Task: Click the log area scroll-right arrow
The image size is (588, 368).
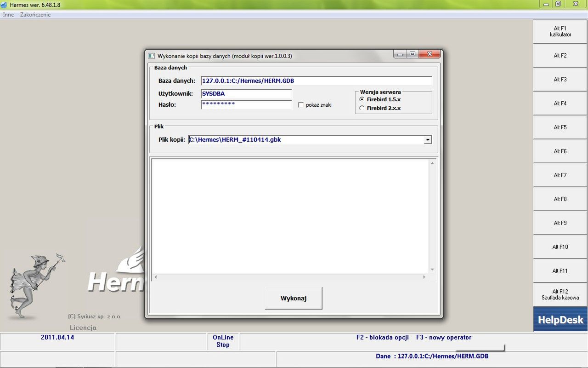Action: 424,277
